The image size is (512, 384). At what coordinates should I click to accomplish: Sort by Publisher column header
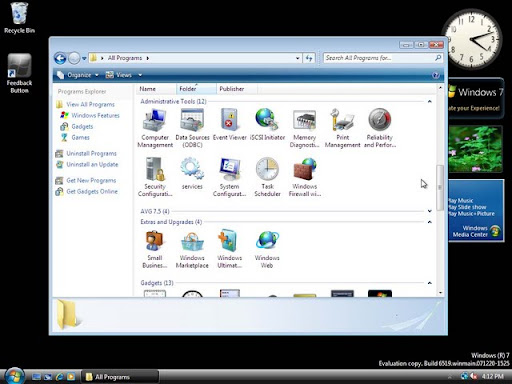pyautogui.click(x=236, y=89)
